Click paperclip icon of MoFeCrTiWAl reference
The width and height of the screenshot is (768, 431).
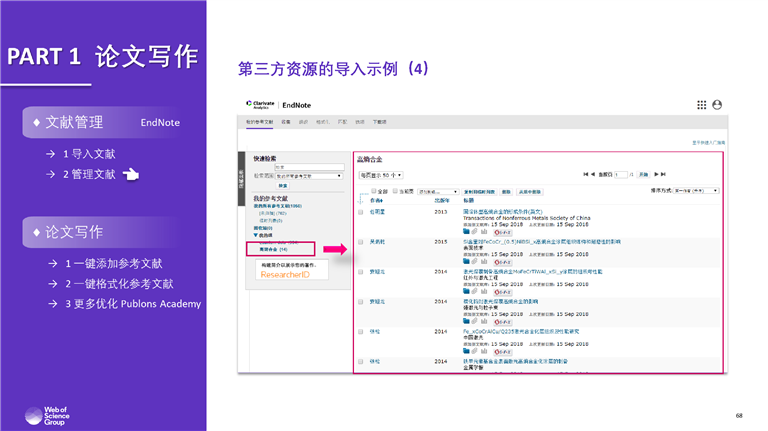[474, 291]
